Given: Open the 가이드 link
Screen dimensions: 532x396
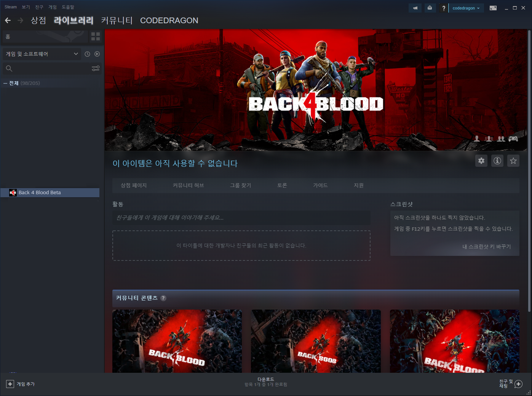Looking at the screenshot, I should tap(320, 185).
